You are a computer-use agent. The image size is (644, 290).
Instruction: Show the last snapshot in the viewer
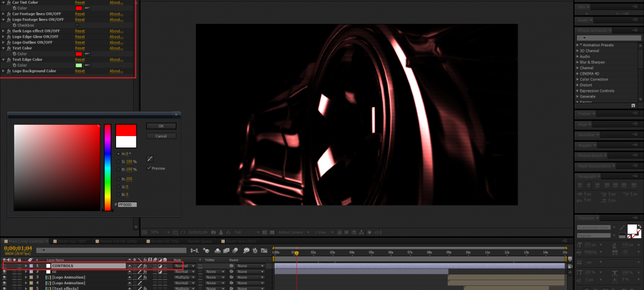[221, 232]
